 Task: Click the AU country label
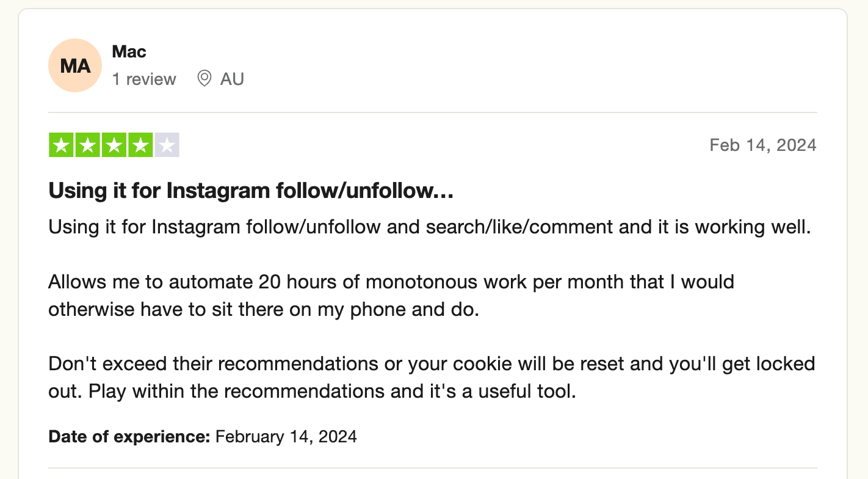point(232,79)
